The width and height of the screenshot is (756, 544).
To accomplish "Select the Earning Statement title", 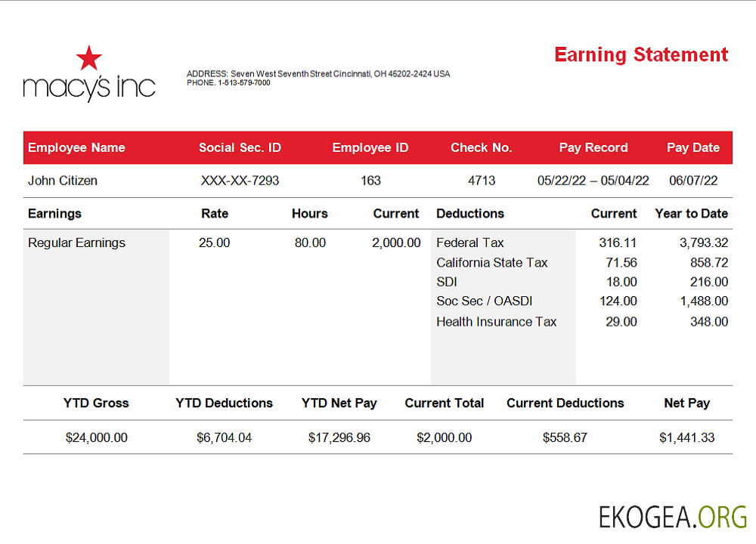I will (x=641, y=55).
